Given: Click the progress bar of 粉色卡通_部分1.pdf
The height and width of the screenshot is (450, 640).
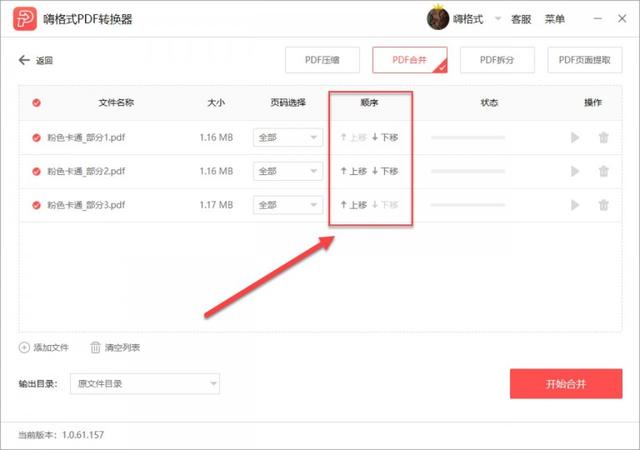Looking at the screenshot, I should [x=468, y=138].
